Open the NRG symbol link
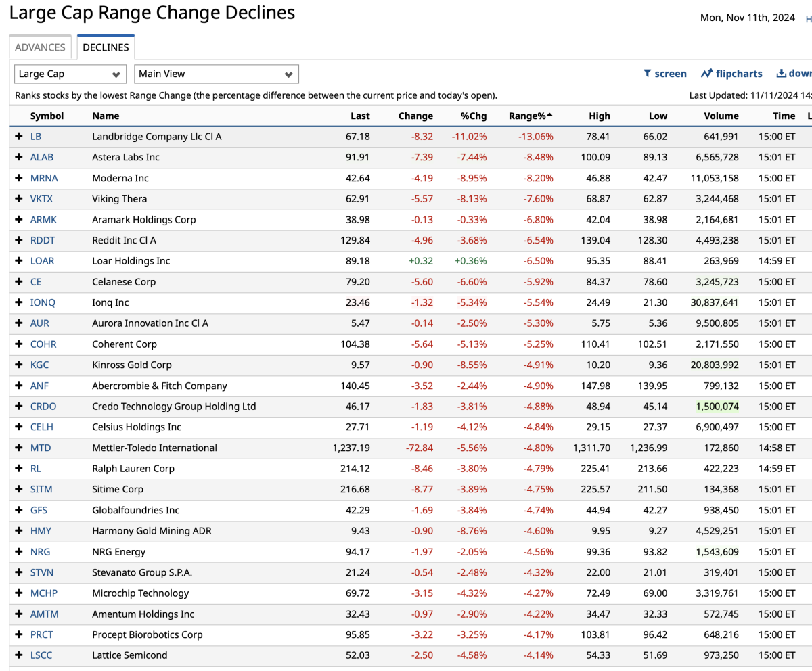Image resolution: width=812 pixels, height=671 pixels. point(41,551)
